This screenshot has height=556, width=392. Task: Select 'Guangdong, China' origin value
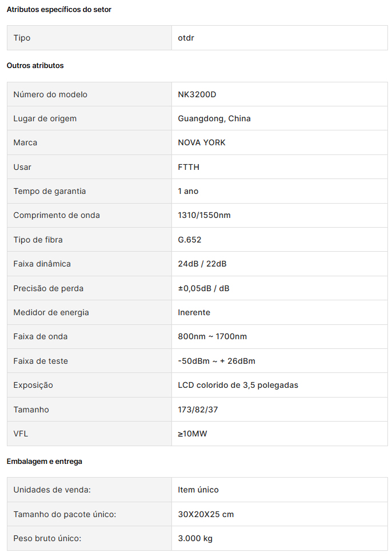214,118
